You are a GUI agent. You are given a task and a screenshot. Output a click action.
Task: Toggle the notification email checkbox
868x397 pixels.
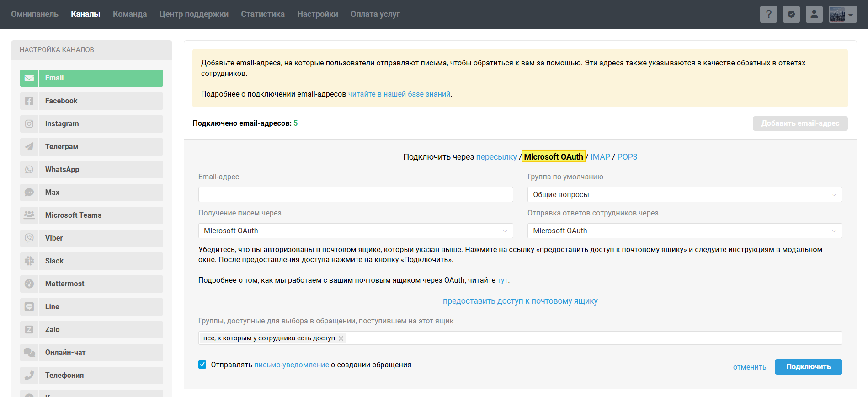[x=202, y=365]
